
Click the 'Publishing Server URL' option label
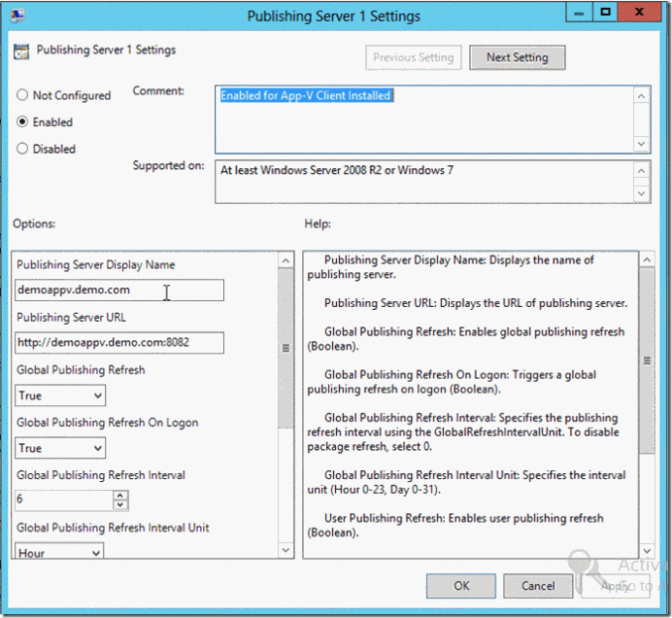[x=71, y=318]
